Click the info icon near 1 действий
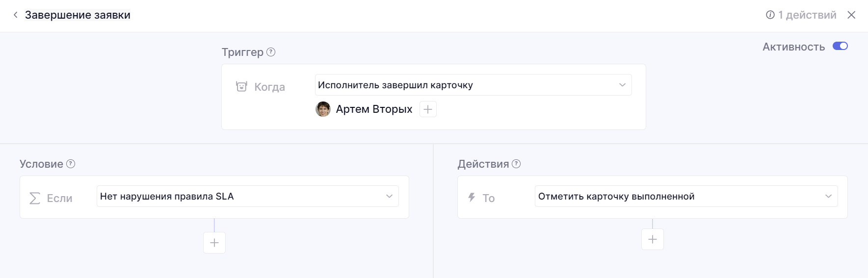Screen dimensions: 868x278 tap(770, 15)
